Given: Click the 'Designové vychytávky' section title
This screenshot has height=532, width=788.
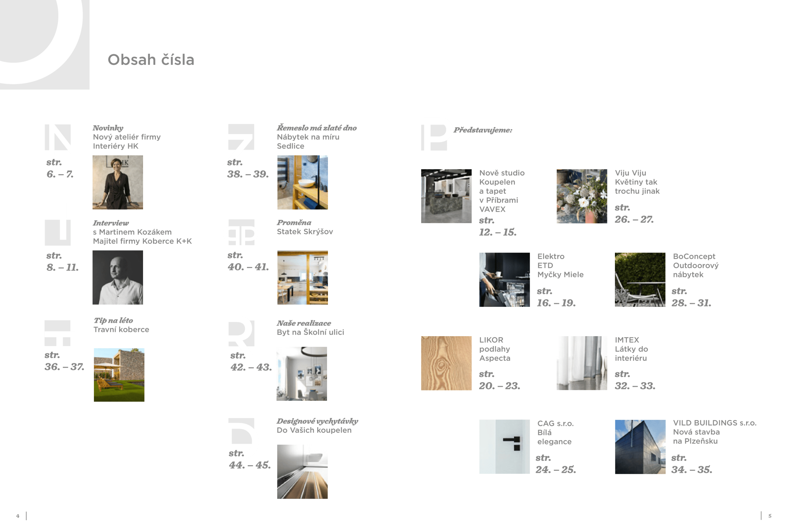Looking at the screenshot, I should [x=317, y=421].
